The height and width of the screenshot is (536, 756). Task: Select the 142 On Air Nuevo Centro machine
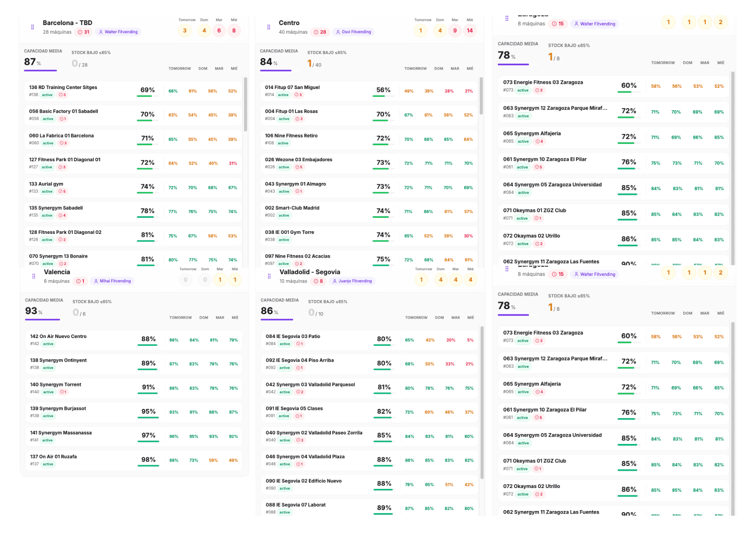[82, 340]
